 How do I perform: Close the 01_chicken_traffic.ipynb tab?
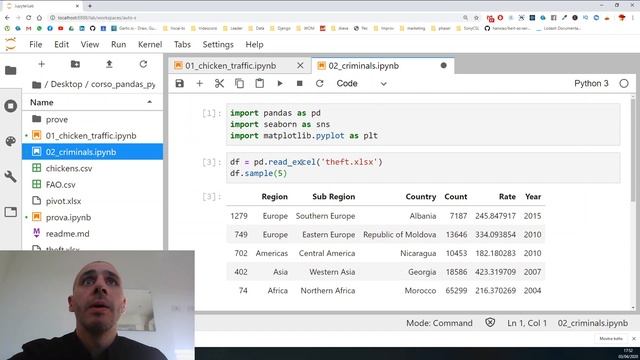300,65
